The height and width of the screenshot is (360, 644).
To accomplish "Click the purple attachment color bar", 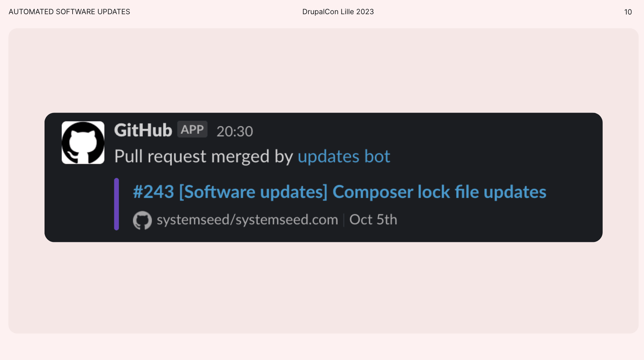I will click(116, 204).
